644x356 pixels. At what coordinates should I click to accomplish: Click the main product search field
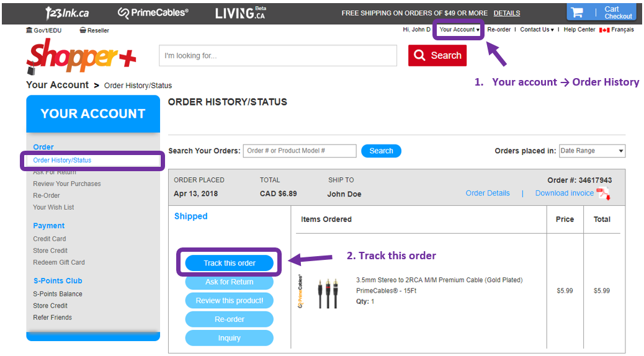pos(278,56)
